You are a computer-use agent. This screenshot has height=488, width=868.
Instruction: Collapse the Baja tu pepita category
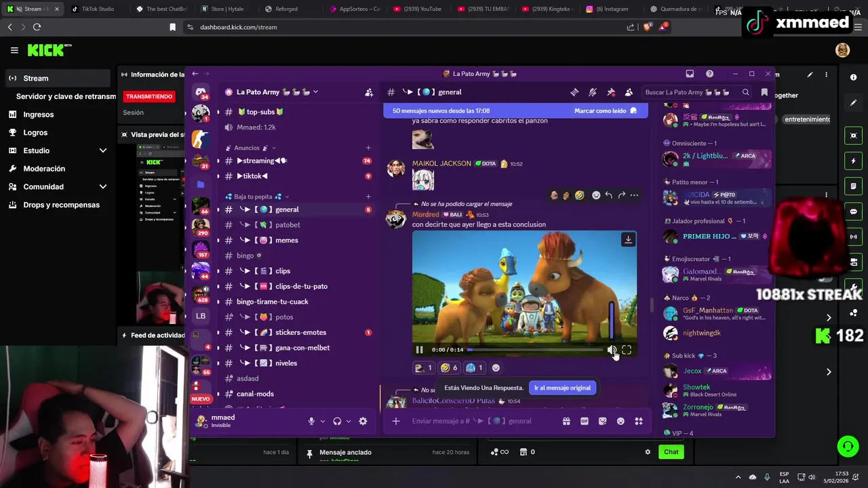point(258,197)
